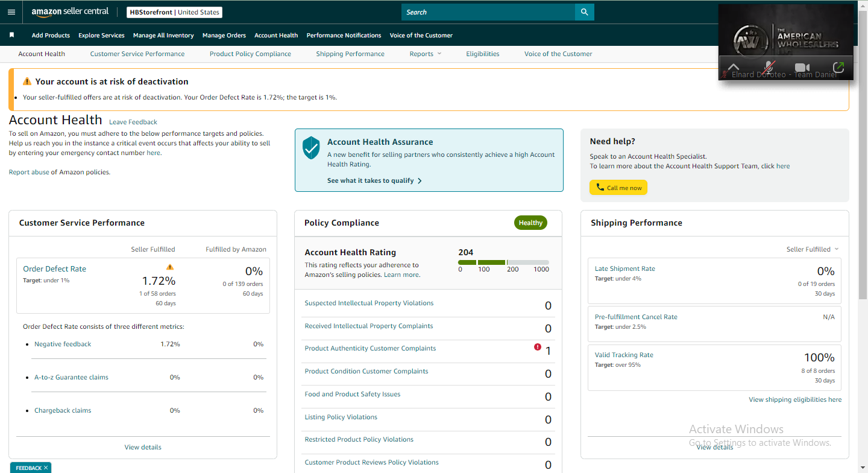The width and height of the screenshot is (868, 473).
Task: Open Performance Notifications menu item
Action: click(344, 35)
